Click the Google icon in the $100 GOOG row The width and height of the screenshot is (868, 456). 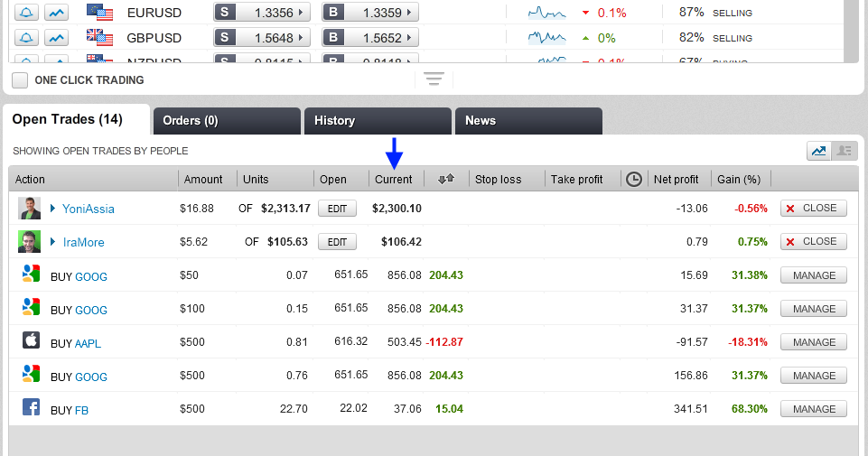(x=31, y=307)
